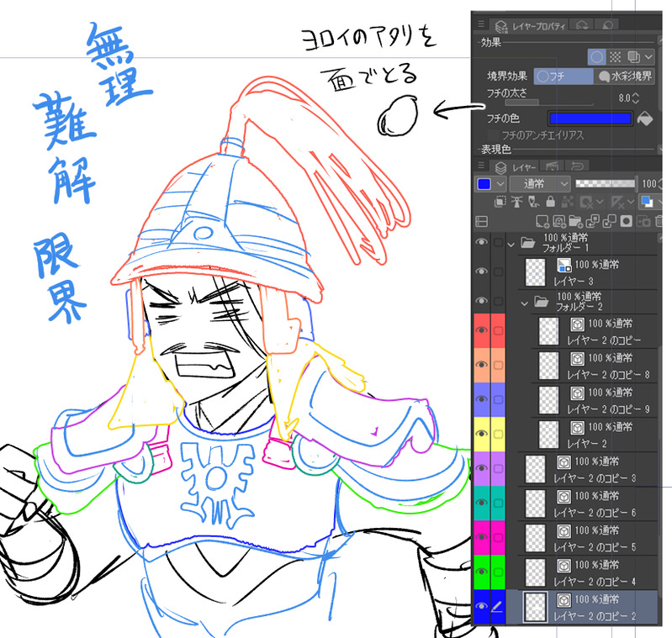Open the layer palette color dropdown arrow
The image size is (672, 638).
(x=500, y=184)
